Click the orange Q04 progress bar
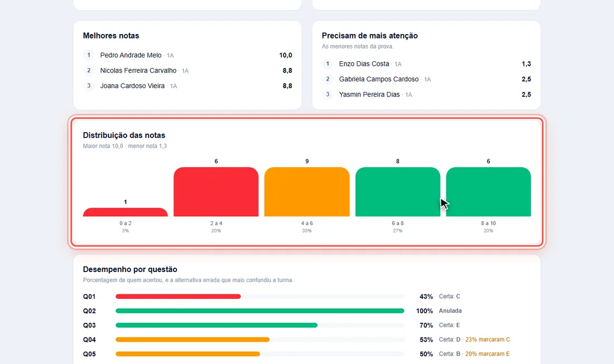The width and height of the screenshot is (614, 364). 192,340
